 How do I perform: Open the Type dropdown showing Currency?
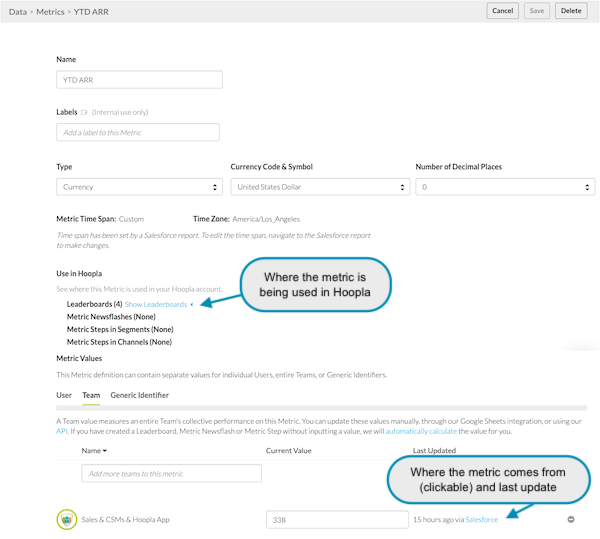pyautogui.click(x=139, y=187)
